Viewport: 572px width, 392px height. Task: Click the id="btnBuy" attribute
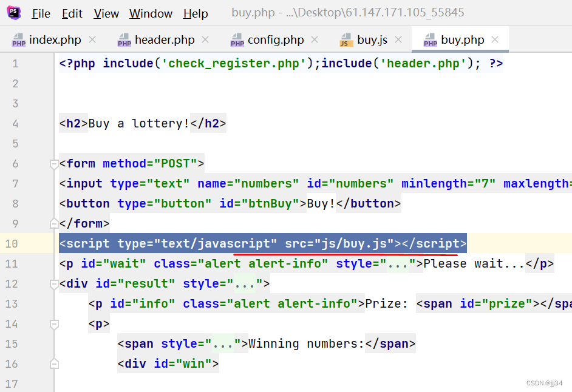259,203
